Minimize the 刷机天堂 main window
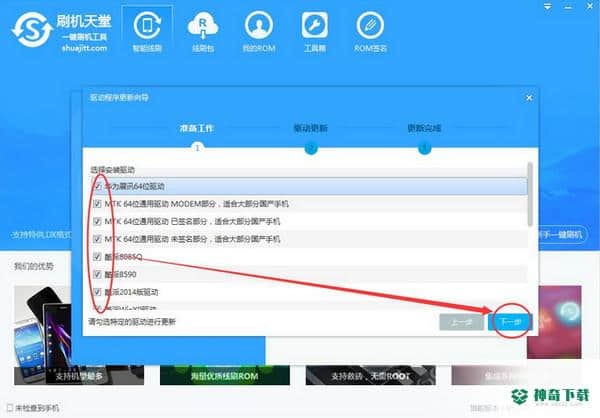Screen dimensions: 600x418 [x=568, y=7]
